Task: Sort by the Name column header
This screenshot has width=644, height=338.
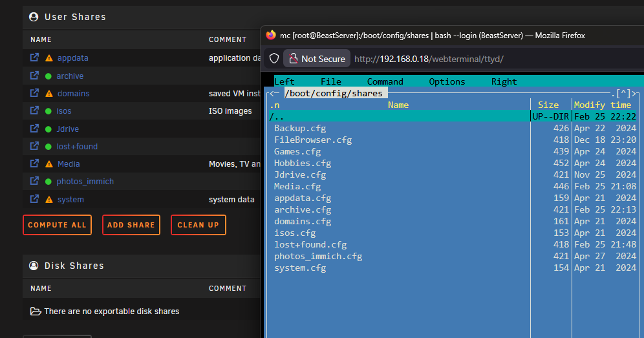Action: (398, 105)
